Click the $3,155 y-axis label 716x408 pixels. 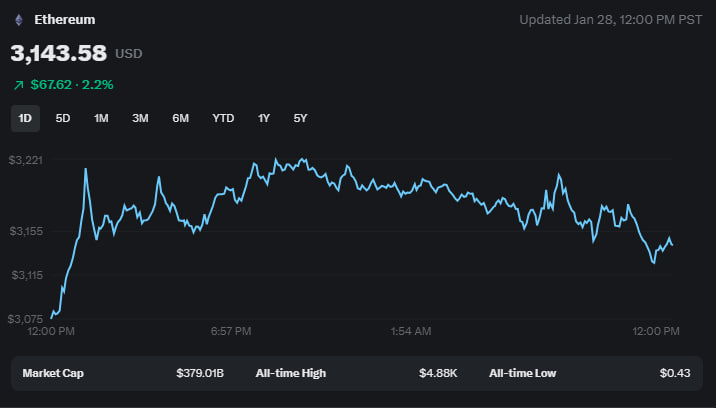pos(26,231)
